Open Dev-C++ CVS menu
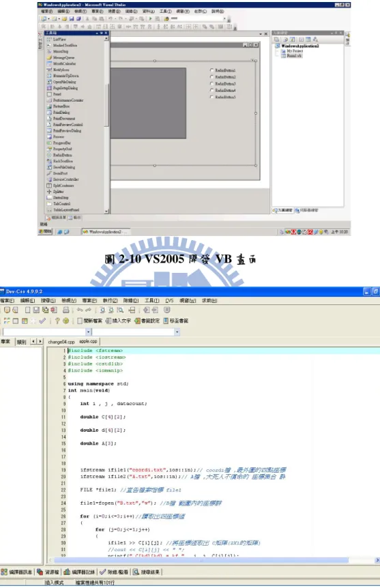This screenshot has width=380, height=588. click(x=169, y=301)
